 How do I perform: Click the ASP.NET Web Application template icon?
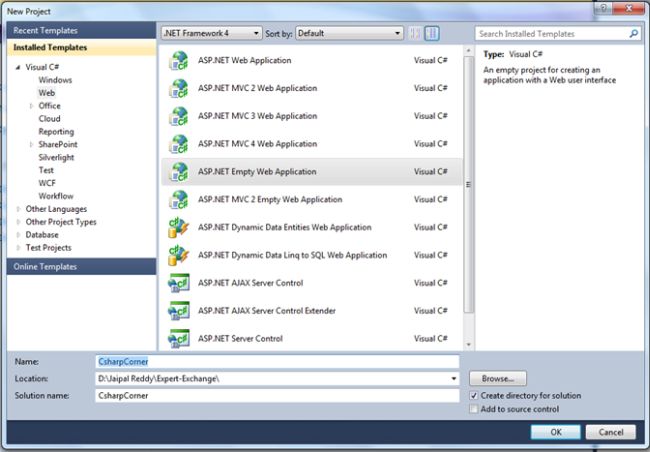(179, 61)
